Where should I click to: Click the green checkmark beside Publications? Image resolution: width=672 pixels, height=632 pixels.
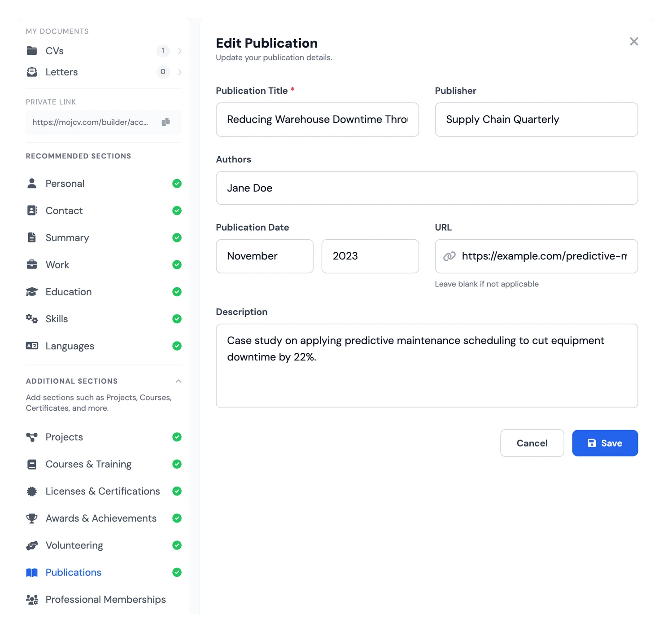point(177,572)
